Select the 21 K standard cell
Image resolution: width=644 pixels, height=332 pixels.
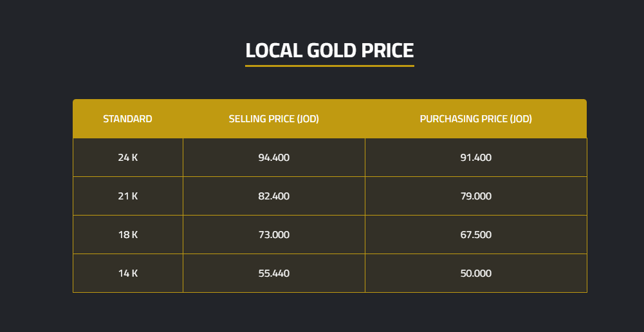coord(127,196)
